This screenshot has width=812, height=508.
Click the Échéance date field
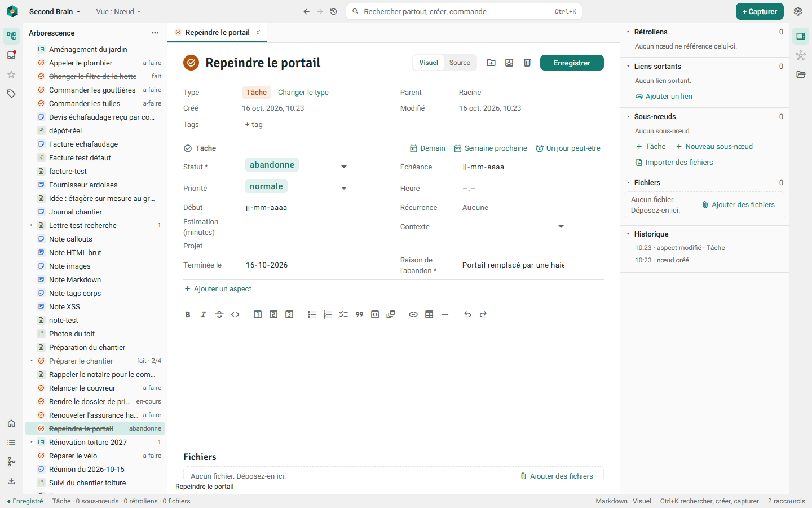coord(513,167)
